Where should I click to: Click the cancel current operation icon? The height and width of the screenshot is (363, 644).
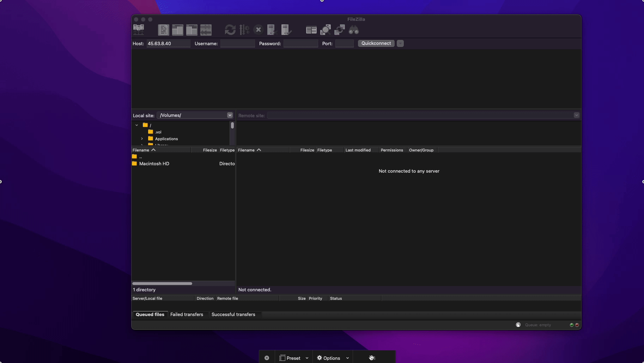(259, 30)
